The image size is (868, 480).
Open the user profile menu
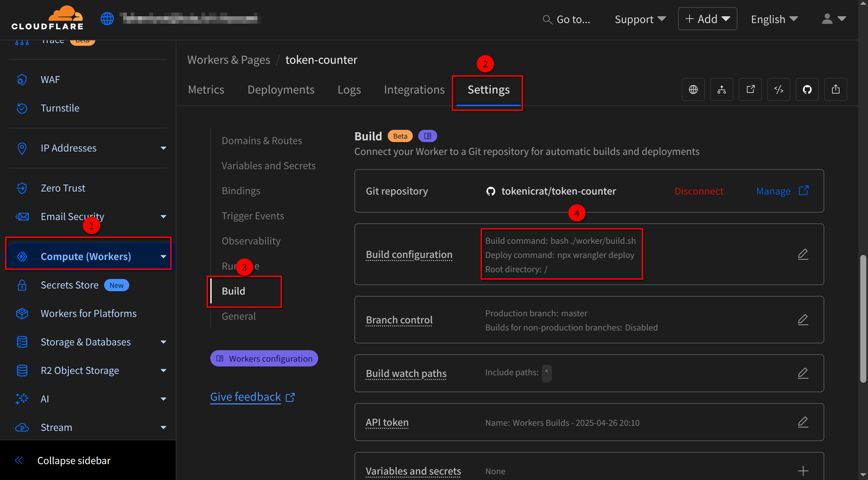pos(834,19)
